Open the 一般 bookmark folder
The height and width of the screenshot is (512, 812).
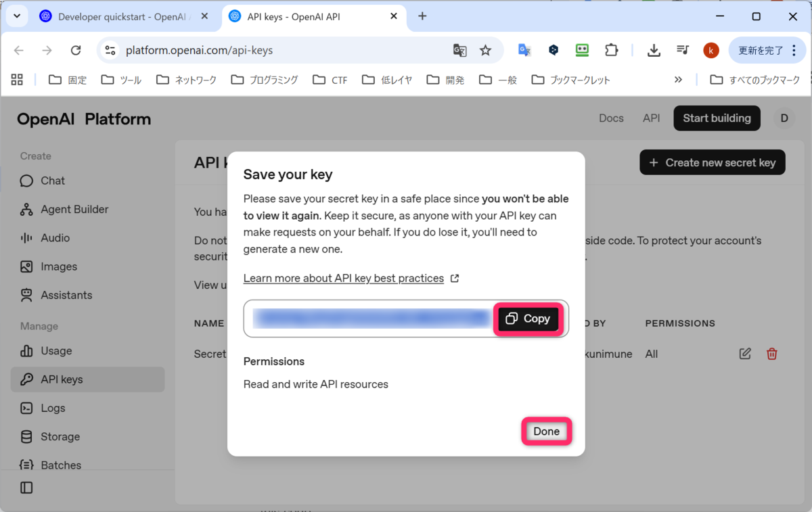pyautogui.click(x=498, y=80)
